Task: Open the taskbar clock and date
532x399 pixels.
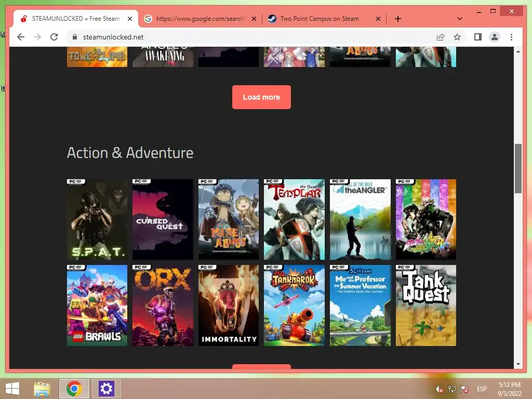Action: 509,389
